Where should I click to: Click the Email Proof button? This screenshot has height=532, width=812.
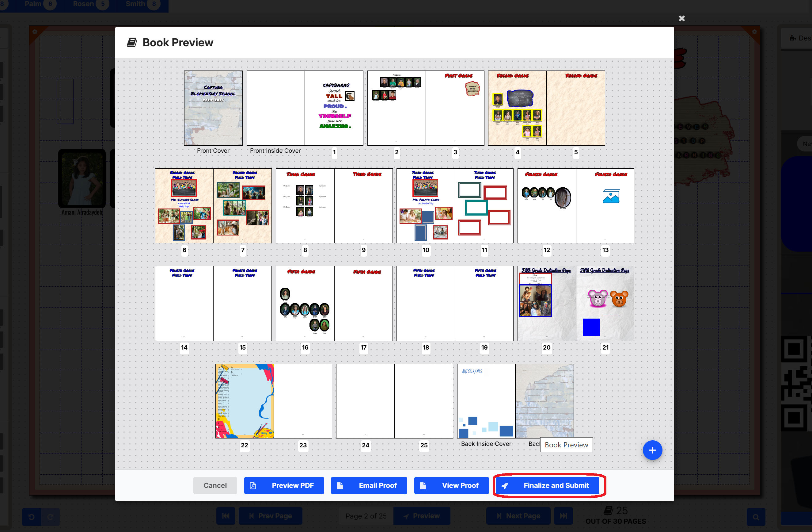(x=369, y=485)
